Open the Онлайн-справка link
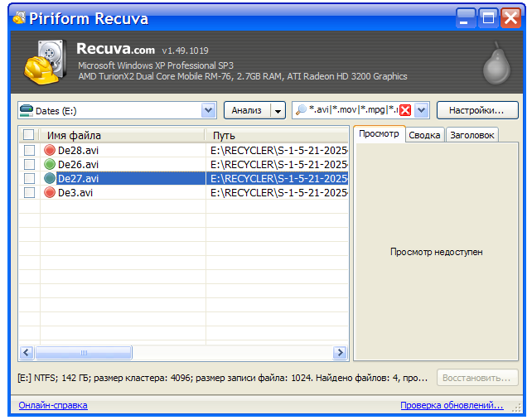Image resolution: width=532 pixels, height=420 pixels. [x=53, y=405]
